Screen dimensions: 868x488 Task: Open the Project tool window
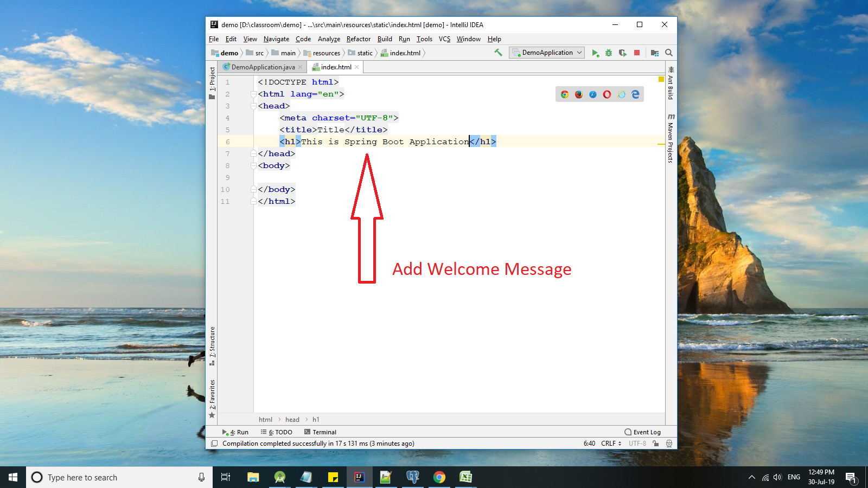tap(212, 82)
